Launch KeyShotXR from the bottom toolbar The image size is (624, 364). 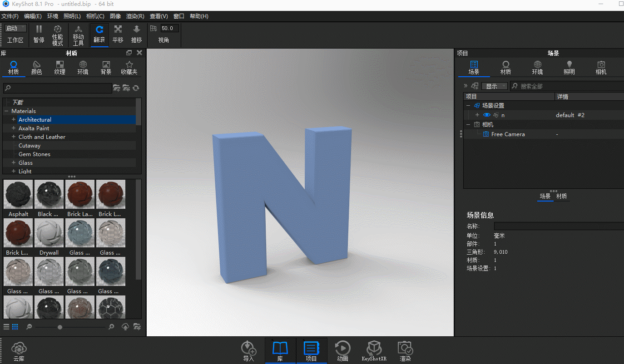tap(374, 349)
